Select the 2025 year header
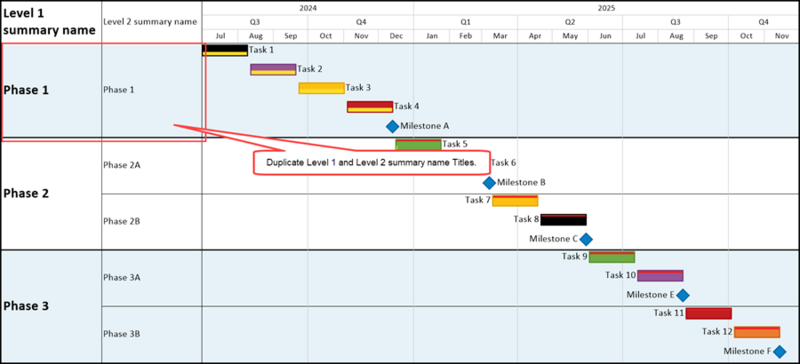 607,8
